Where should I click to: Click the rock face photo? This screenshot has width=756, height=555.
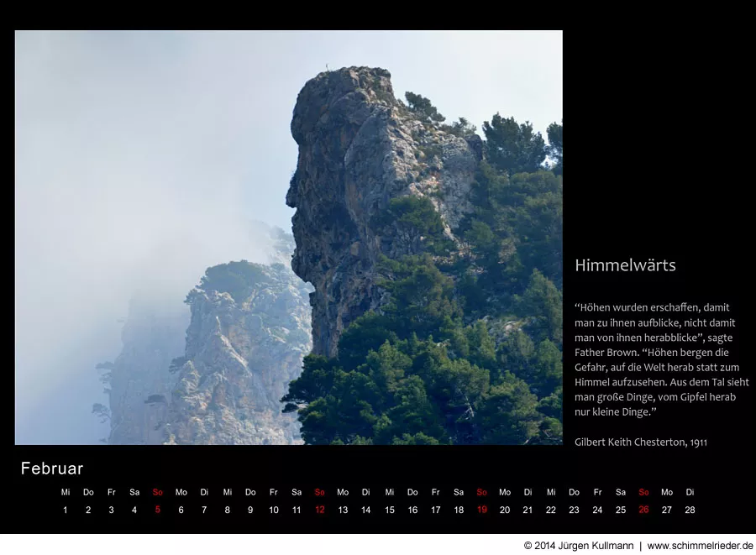pos(288,238)
